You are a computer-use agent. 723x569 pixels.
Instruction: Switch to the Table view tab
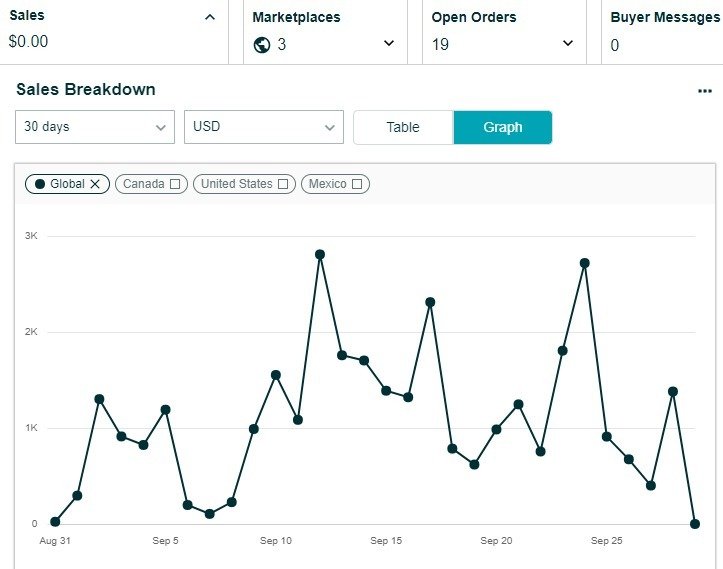(x=403, y=127)
